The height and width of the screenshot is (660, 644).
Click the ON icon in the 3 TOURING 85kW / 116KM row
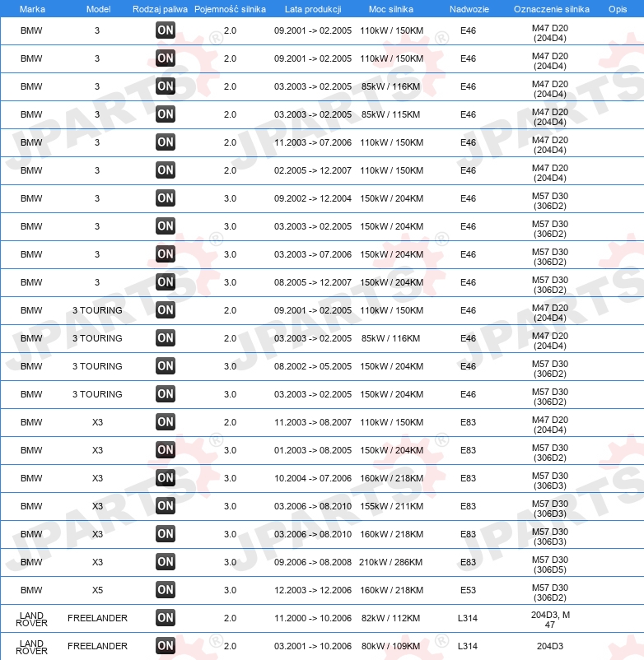165,338
